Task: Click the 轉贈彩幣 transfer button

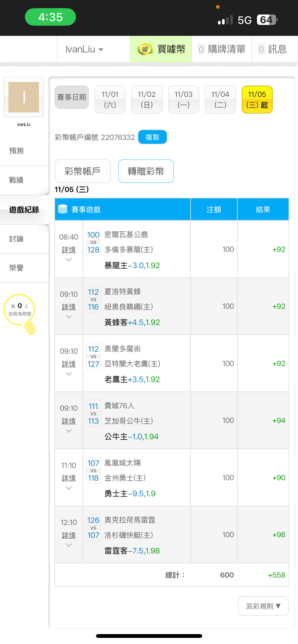Action: click(x=146, y=171)
